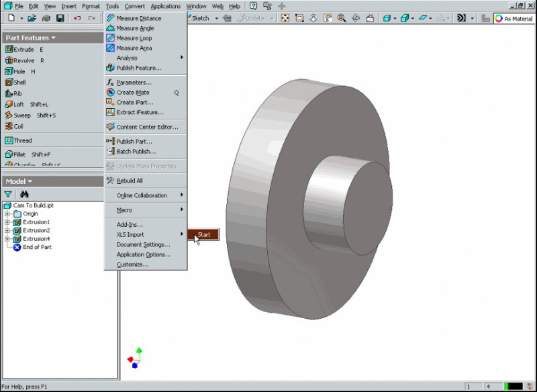Viewport: 537px width, 392px height.
Task: Open the camera mode dropdown arrow
Action: 413,18
